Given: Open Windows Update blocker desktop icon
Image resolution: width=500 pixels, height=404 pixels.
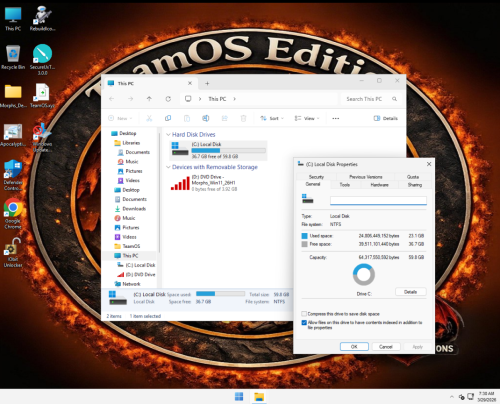Looking at the screenshot, I should pyautogui.click(x=42, y=137).
